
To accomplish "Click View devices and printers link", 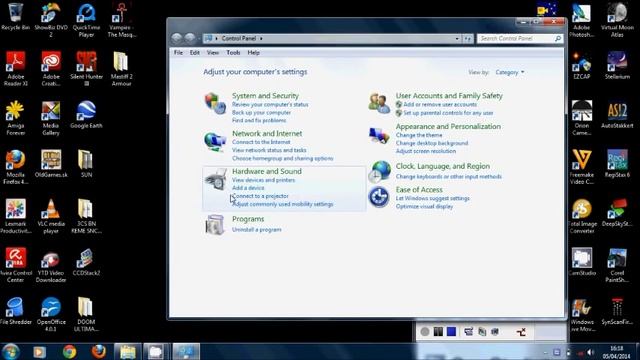I will 263,180.
